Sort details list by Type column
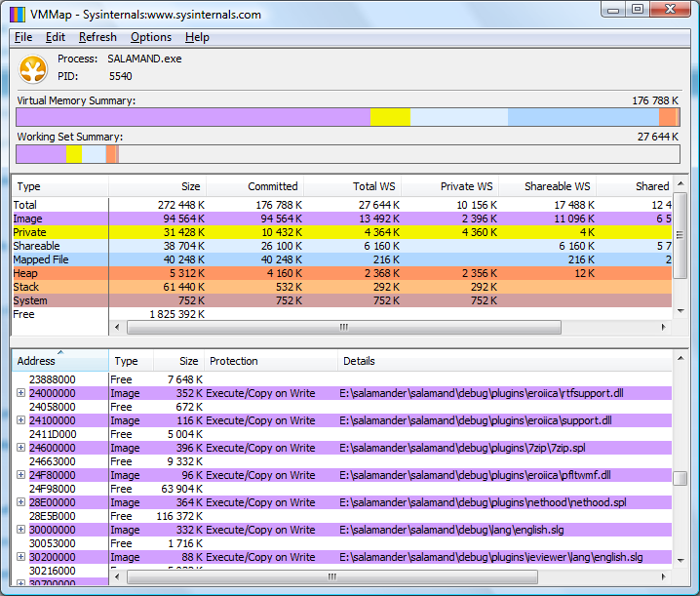 (x=132, y=361)
